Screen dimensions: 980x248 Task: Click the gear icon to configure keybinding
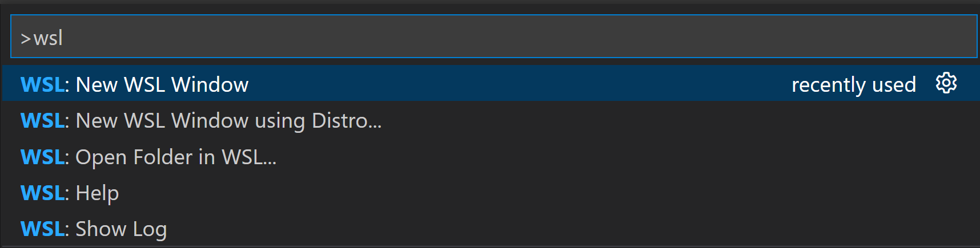tap(946, 83)
